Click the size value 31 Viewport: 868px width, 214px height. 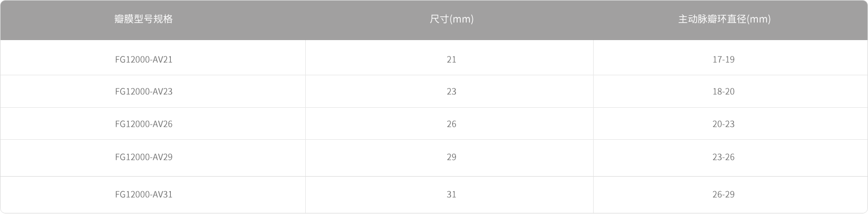pos(452,194)
